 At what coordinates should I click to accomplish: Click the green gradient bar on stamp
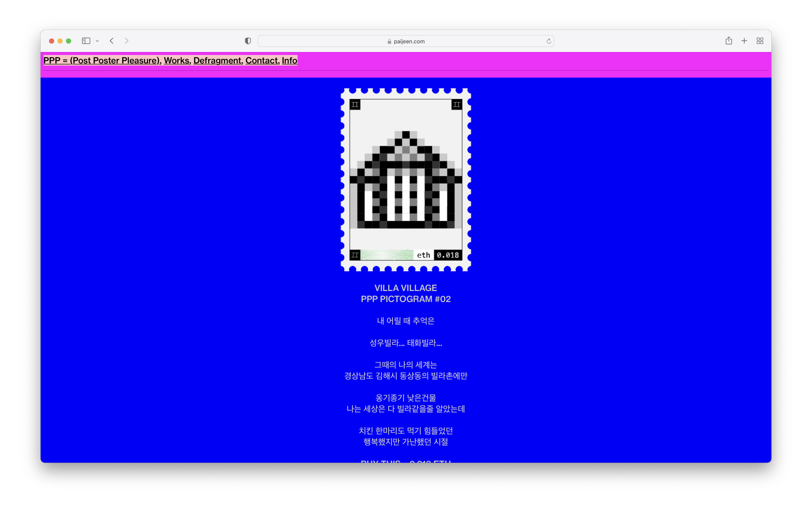pos(387,255)
